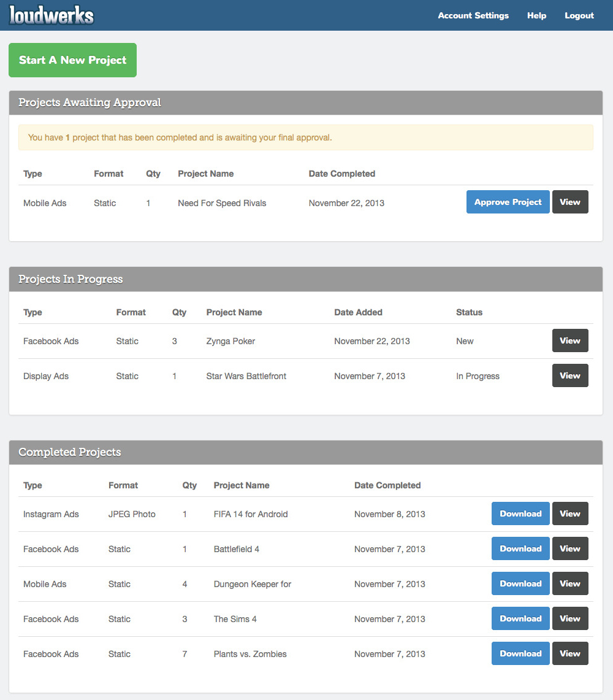
Task: View the Plants vs. Zombies project
Action: pos(570,653)
